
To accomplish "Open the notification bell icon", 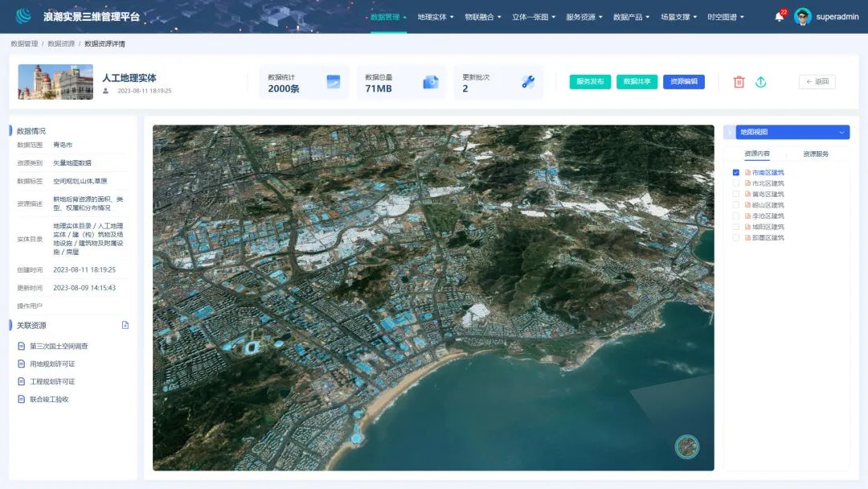I will pos(779,17).
